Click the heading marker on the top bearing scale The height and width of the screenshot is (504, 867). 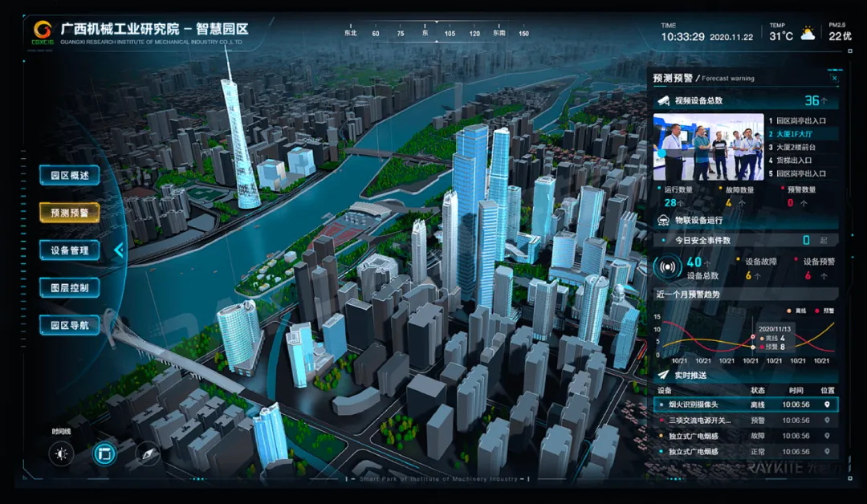tap(437, 22)
